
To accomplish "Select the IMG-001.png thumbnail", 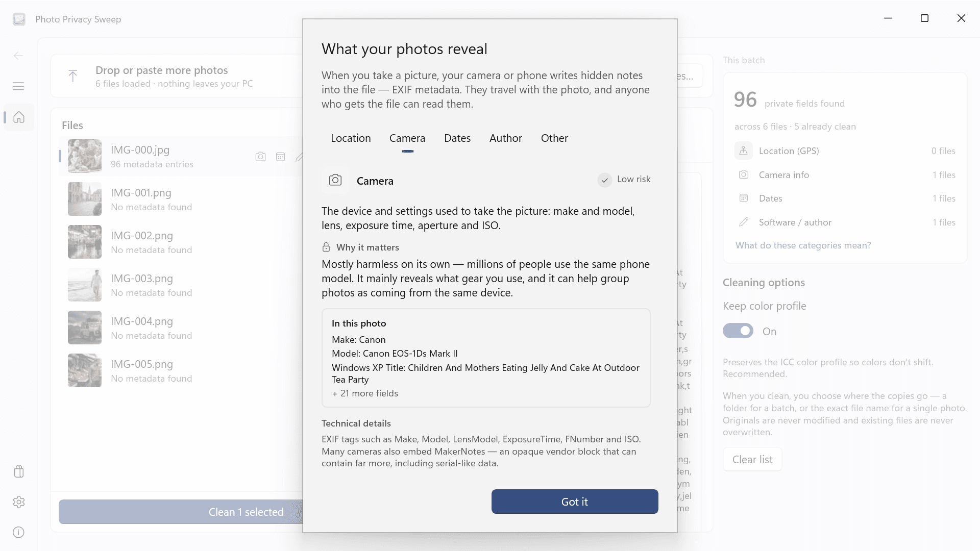I will click(x=85, y=199).
